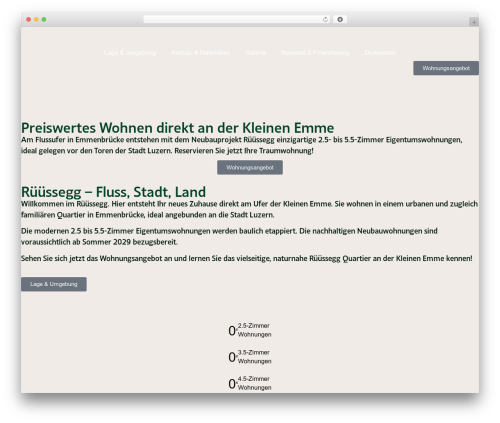
Task: Click the reader icon next to the address bar
Action: click(x=340, y=19)
